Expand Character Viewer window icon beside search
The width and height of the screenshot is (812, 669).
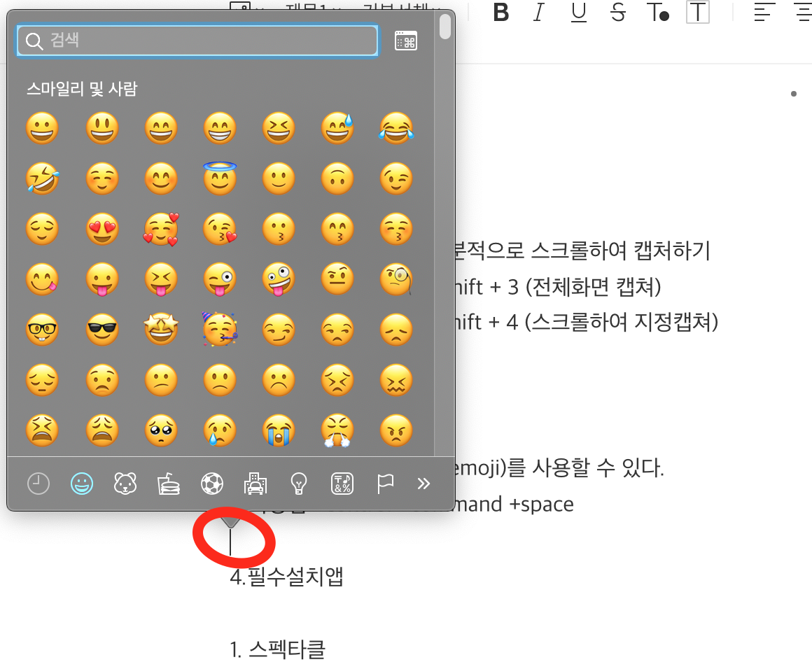click(x=406, y=41)
